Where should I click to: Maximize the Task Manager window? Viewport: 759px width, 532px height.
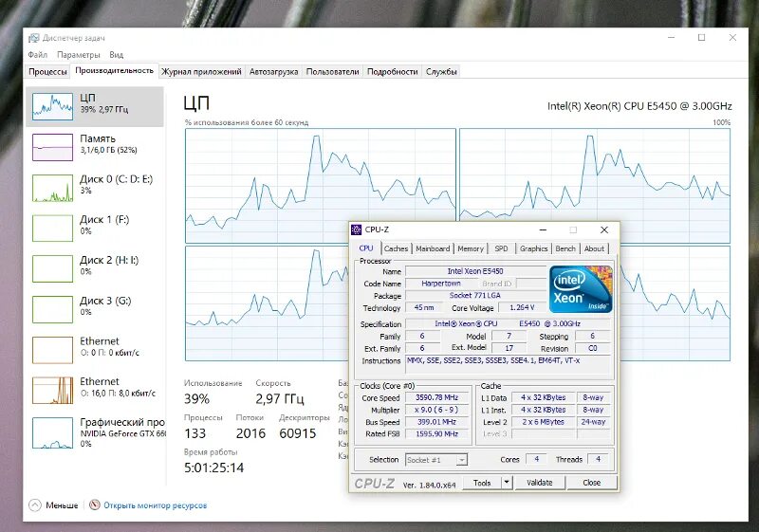[x=701, y=38]
